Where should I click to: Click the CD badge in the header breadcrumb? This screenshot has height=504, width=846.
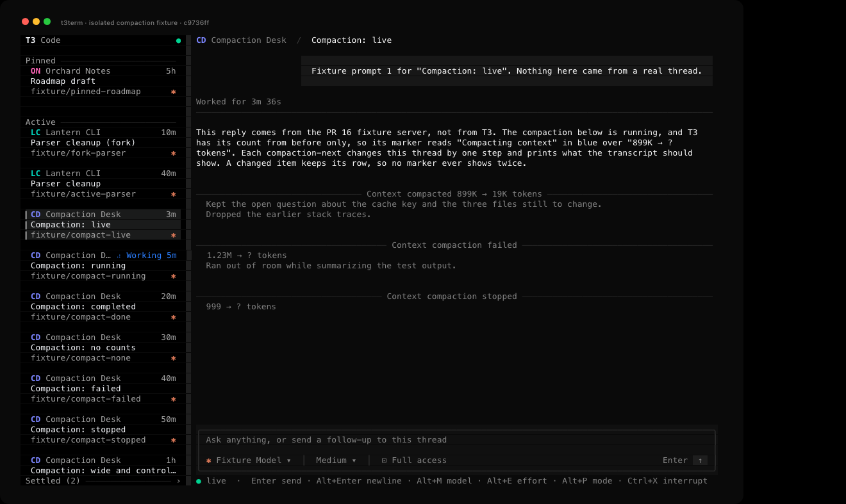point(201,40)
